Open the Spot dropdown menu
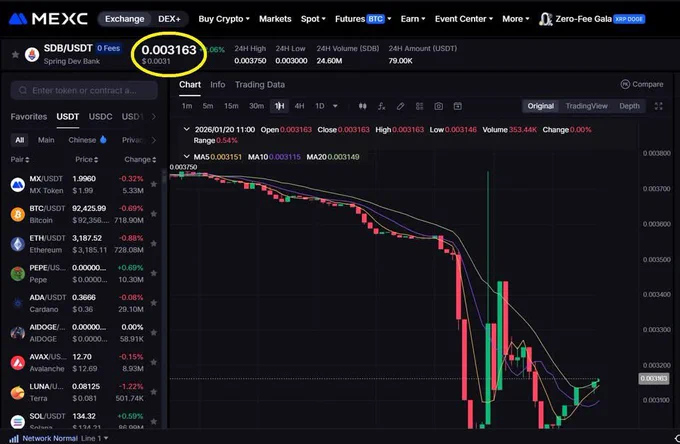680x444 pixels. pyautogui.click(x=313, y=19)
